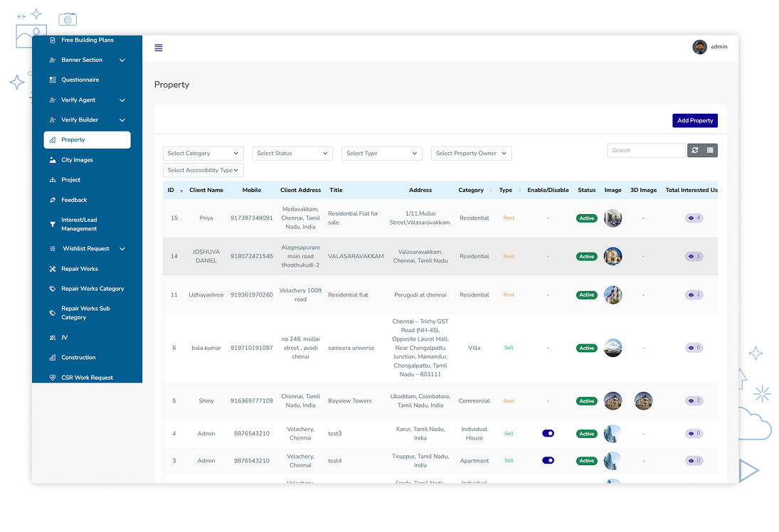View interested users for bala kumar's property
779x532 pixels.
694,348
